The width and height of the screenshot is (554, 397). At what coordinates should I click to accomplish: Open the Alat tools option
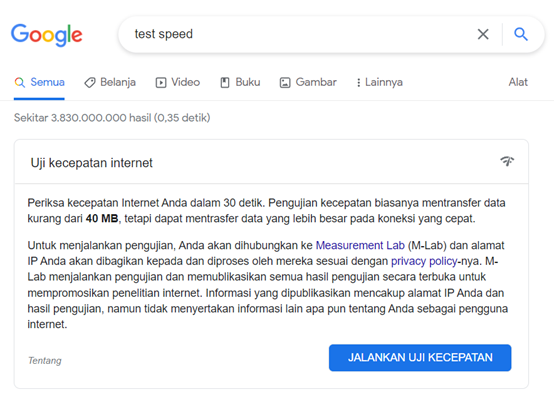(x=518, y=82)
